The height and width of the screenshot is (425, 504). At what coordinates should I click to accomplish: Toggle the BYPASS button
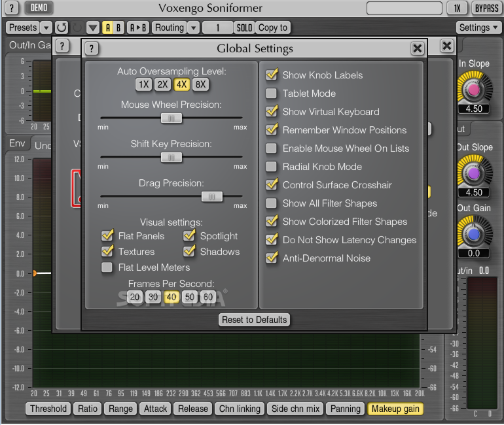tap(486, 8)
